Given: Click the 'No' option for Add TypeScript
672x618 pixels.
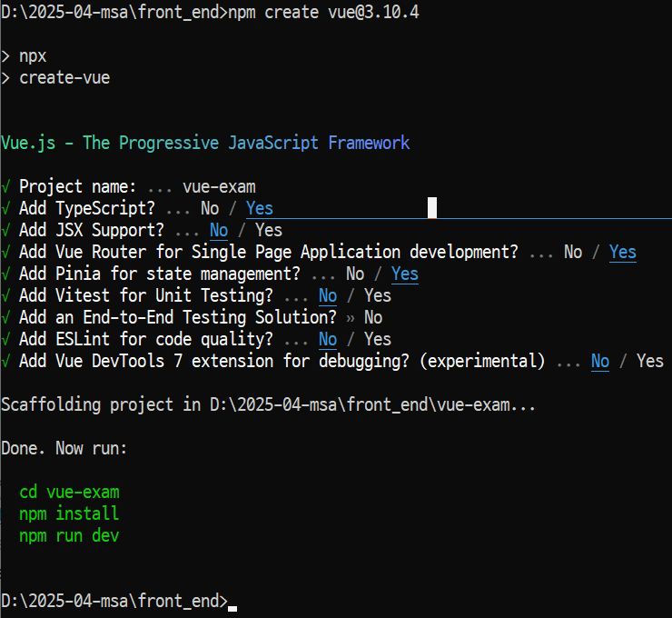Looking at the screenshot, I should click(x=210, y=209).
